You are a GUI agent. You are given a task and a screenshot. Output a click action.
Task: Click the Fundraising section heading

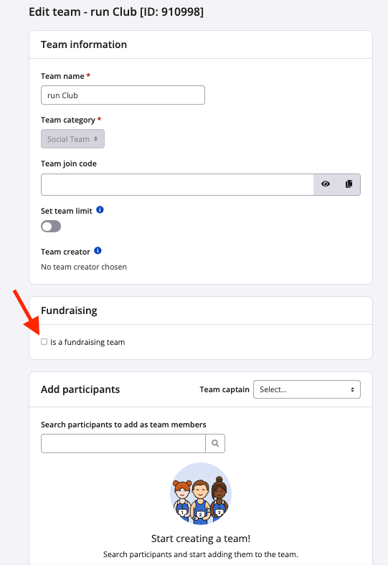click(69, 311)
